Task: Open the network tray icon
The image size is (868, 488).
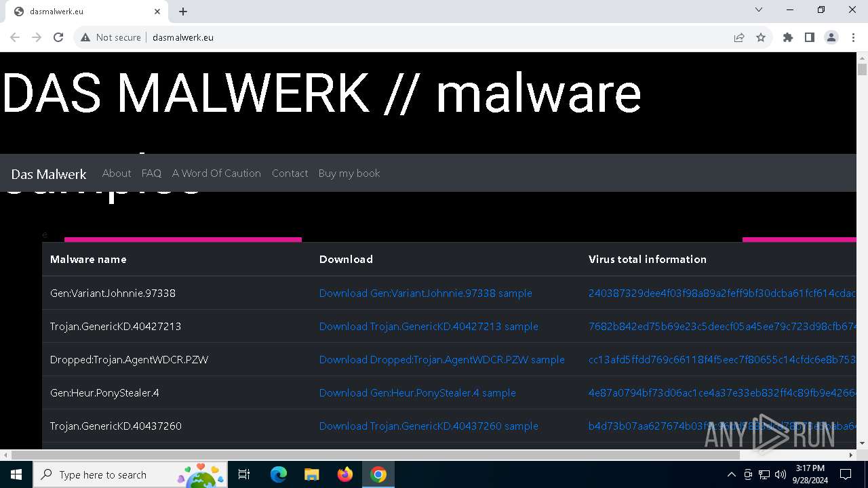Action: tap(764, 474)
